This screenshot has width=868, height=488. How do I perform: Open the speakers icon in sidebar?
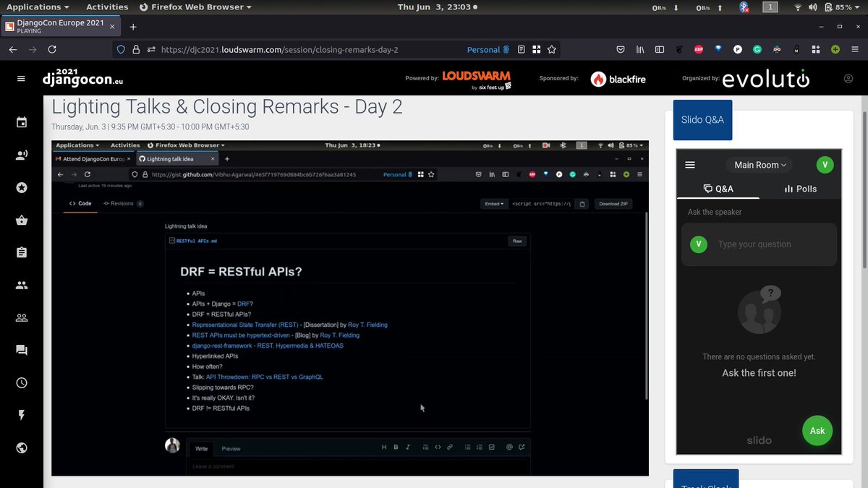(x=22, y=155)
